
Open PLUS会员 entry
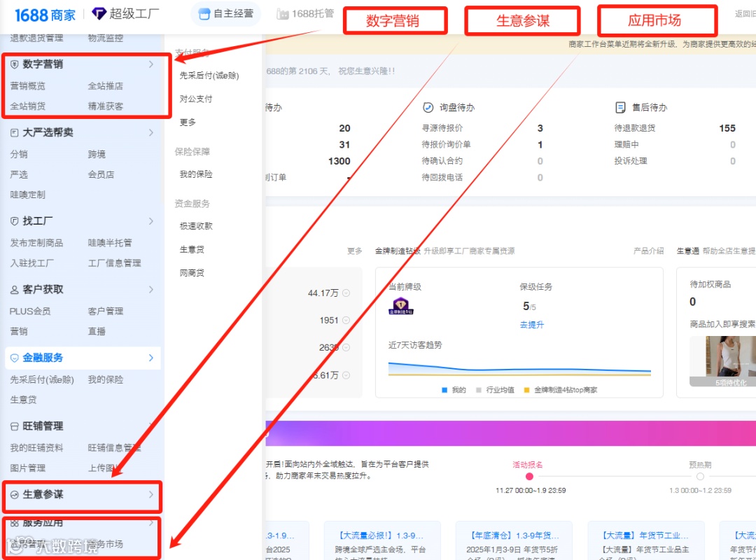pos(30,311)
